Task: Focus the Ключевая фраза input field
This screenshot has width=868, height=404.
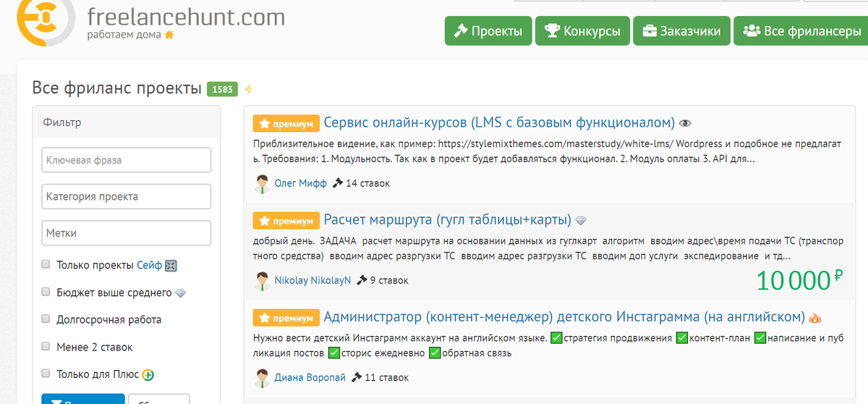Action: (x=127, y=160)
